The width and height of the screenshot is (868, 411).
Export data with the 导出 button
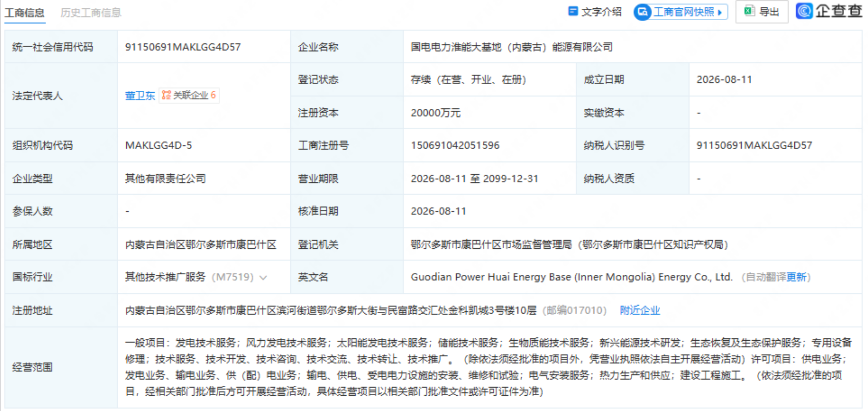762,12
